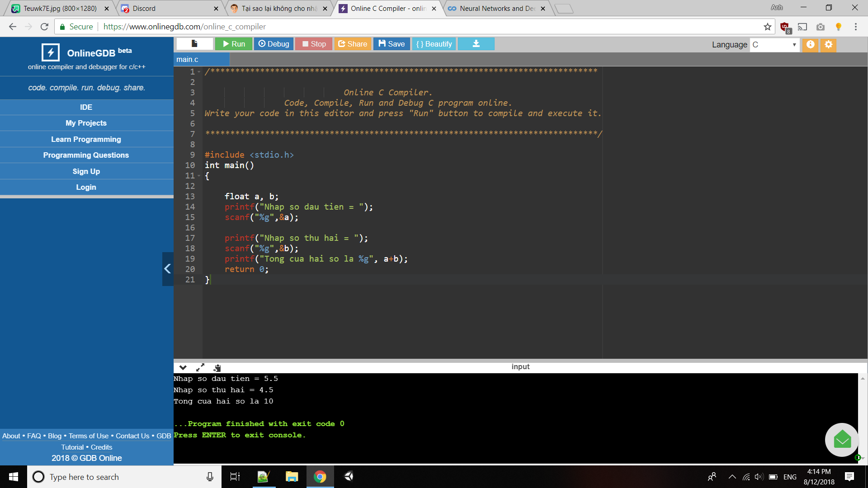Collapse the left sidebar with the arrow
This screenshot has width=868, height=488.
tap(168, 269)
